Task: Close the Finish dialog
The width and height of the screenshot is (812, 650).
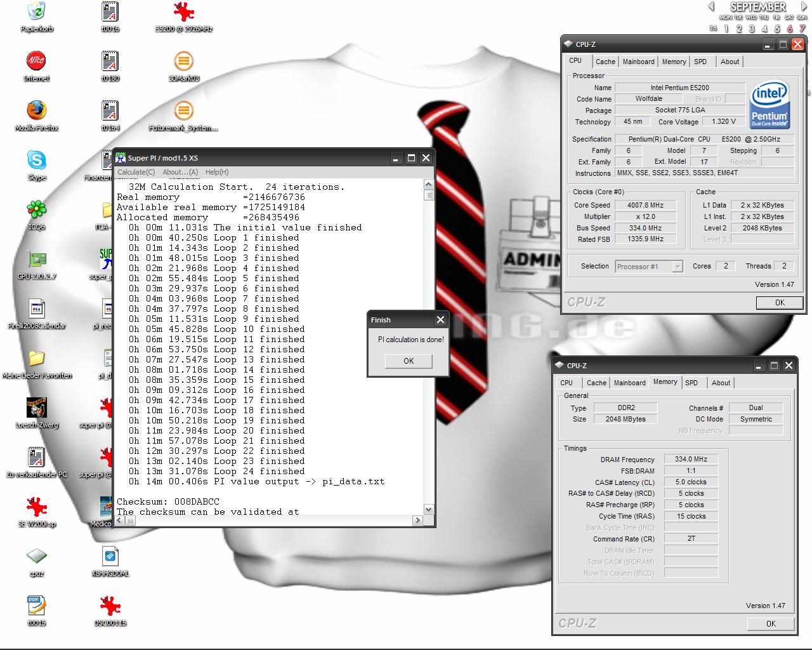Action: (x=441, y=319)
